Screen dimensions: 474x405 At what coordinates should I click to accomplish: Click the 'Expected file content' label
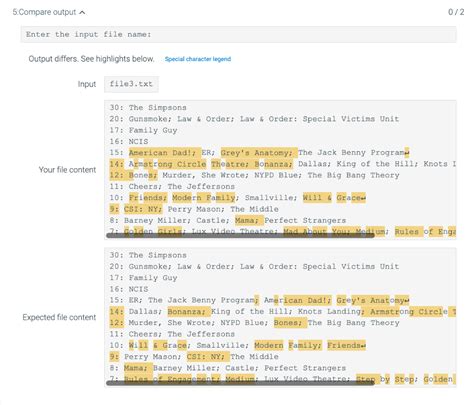[59, 317]
